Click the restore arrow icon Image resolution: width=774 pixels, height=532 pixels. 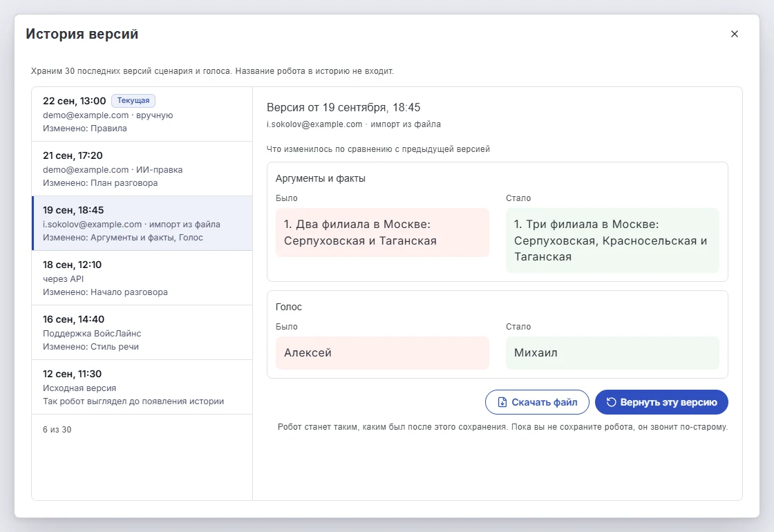pyautogui.click(x=611, y=402)
